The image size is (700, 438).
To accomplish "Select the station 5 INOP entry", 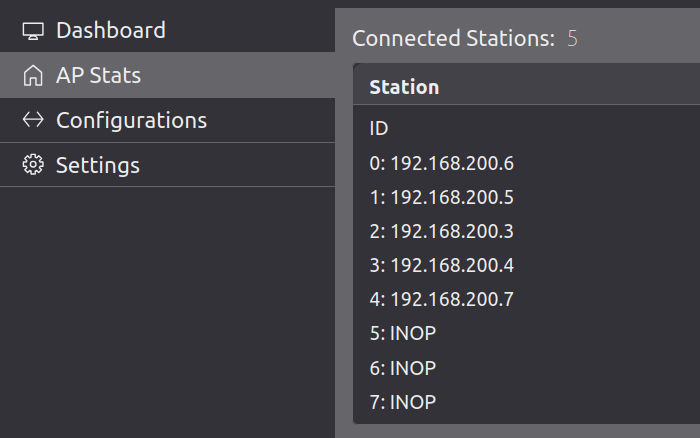I will tap(403, 333).
